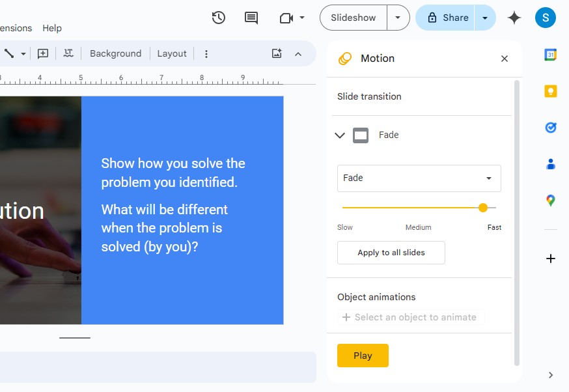Click the Motion panel scrollbar
The image size is (569, 392).
click(517, 223)
